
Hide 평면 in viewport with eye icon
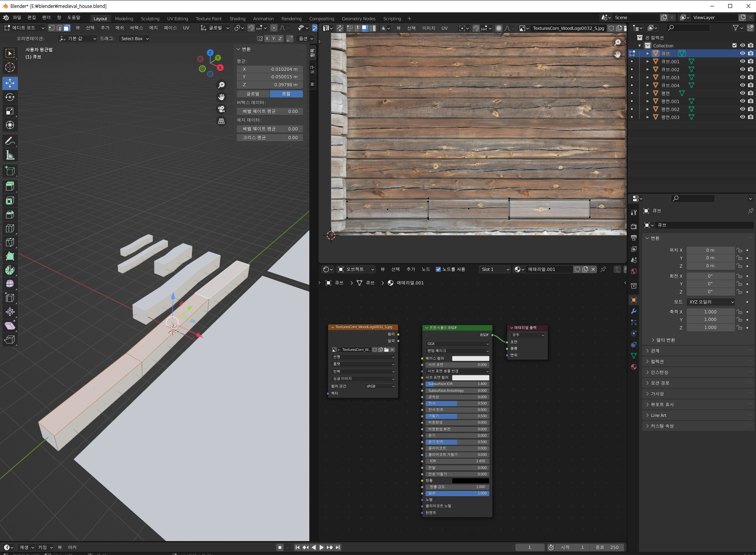[x=742, y=93]
